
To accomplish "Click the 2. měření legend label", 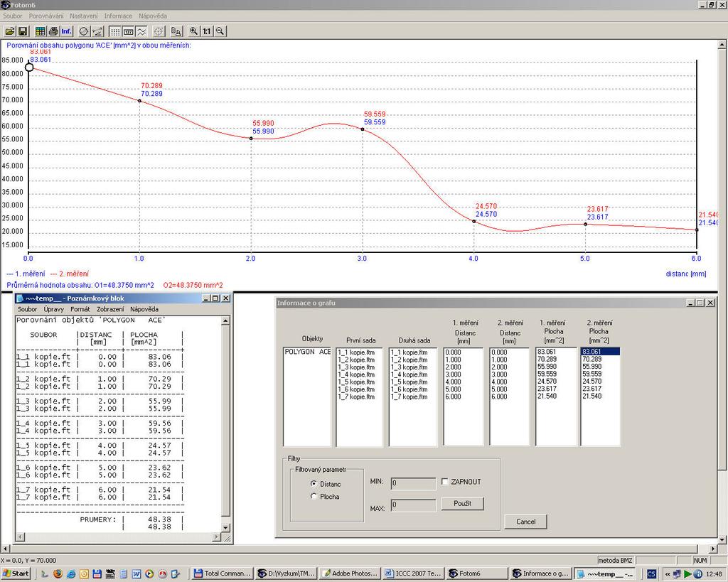I will 70,274.
